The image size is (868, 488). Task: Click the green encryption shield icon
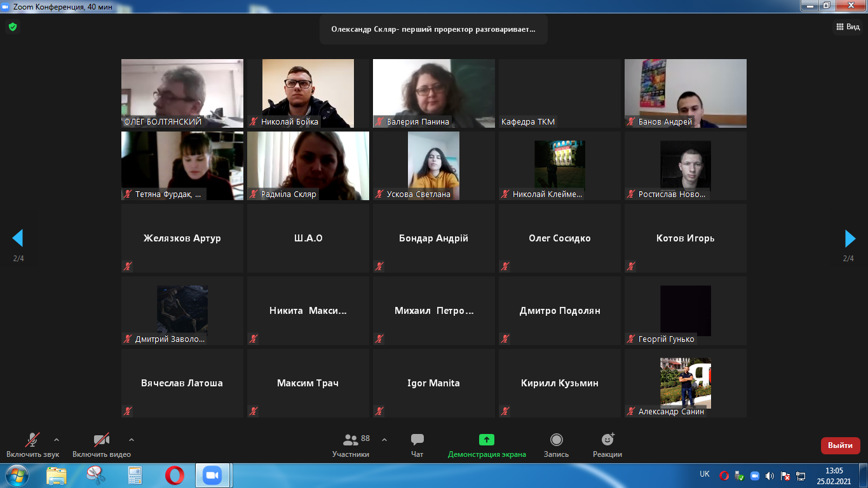point(12,27)
